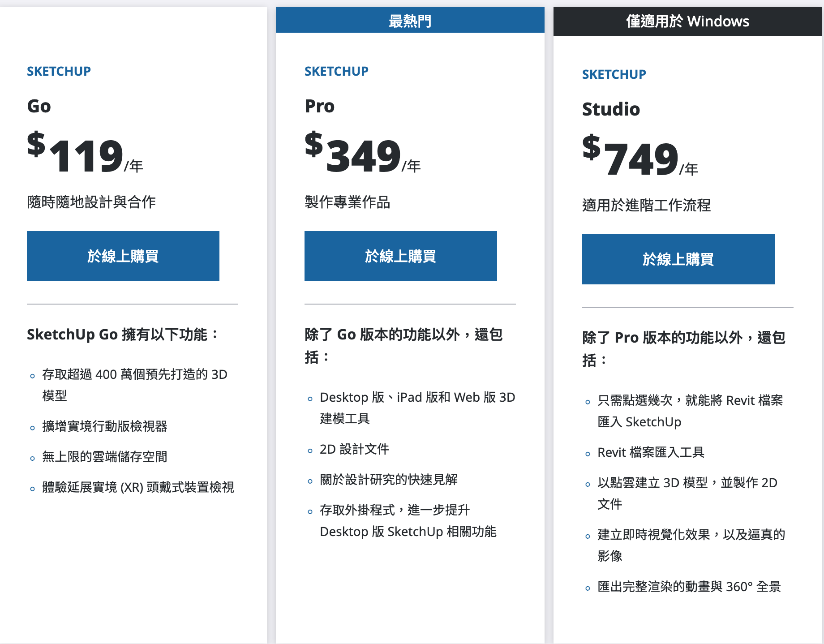
Task: Click the SketchUp Go 擁有以下功能 heading
Action: click(122, 335)
